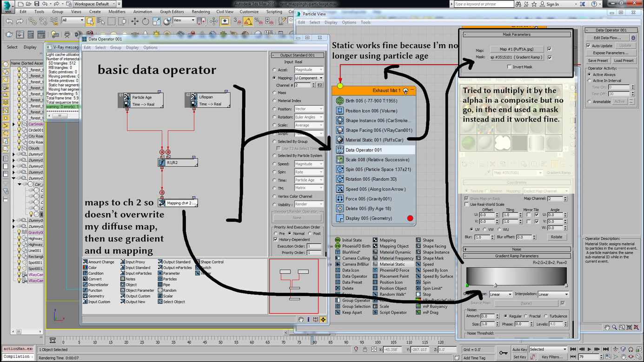The height and width of the screenshot is (362, 644).
Task: Click red Display 005 color dot
Action: (410, 218)
